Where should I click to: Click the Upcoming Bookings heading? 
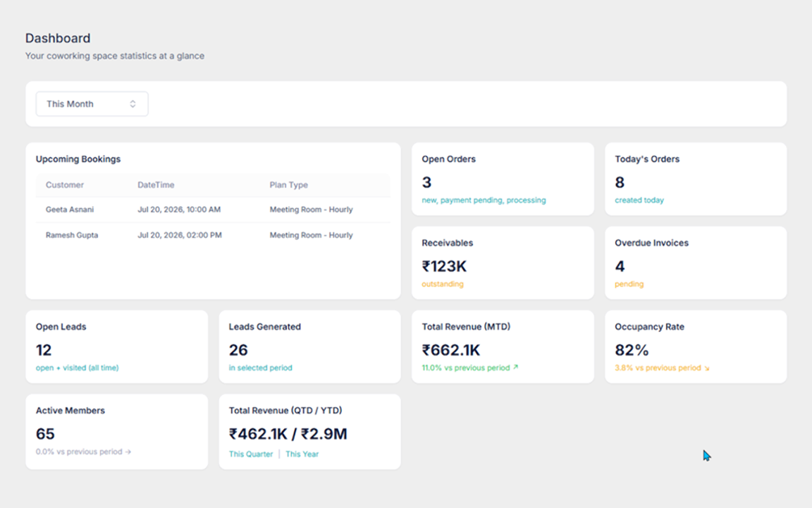(x=78, y=159)
